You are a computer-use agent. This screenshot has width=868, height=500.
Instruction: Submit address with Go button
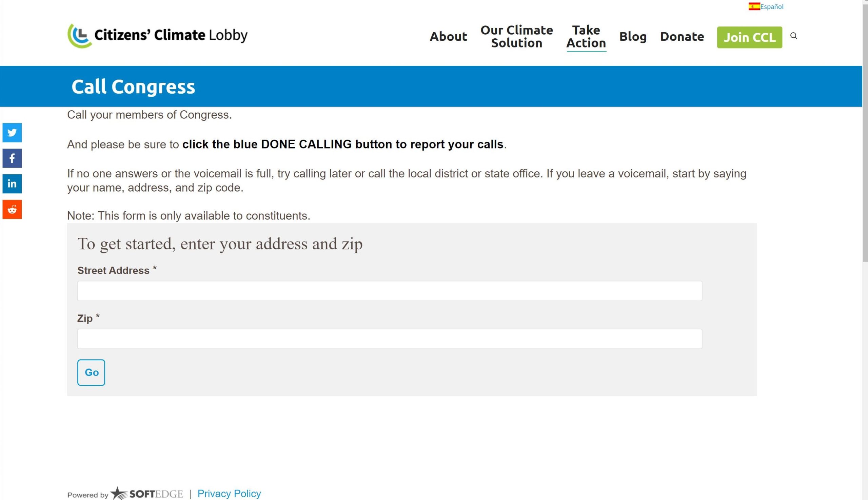coord(91,372)
